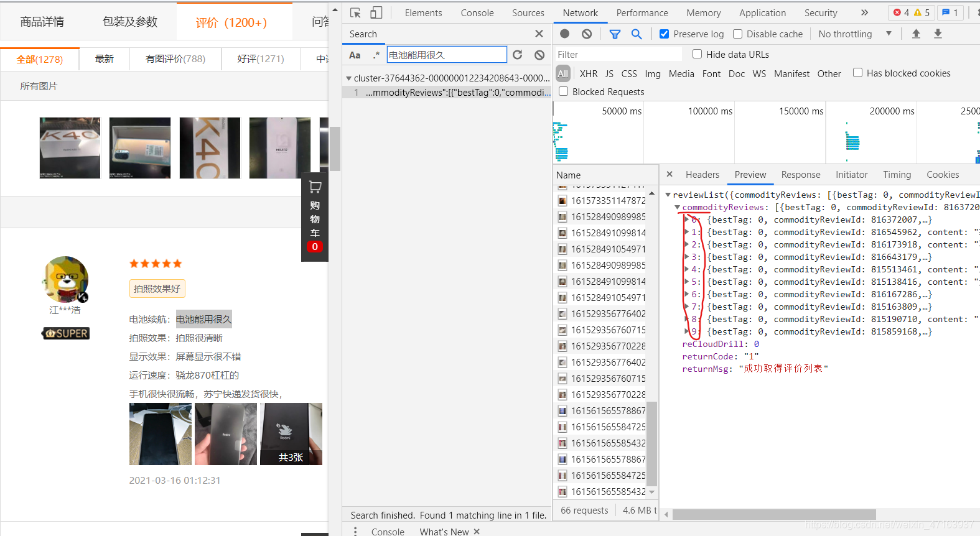Open more DevTools tabs chevron
The height and width of the screenshot is (536, 980).
(864, 12)
